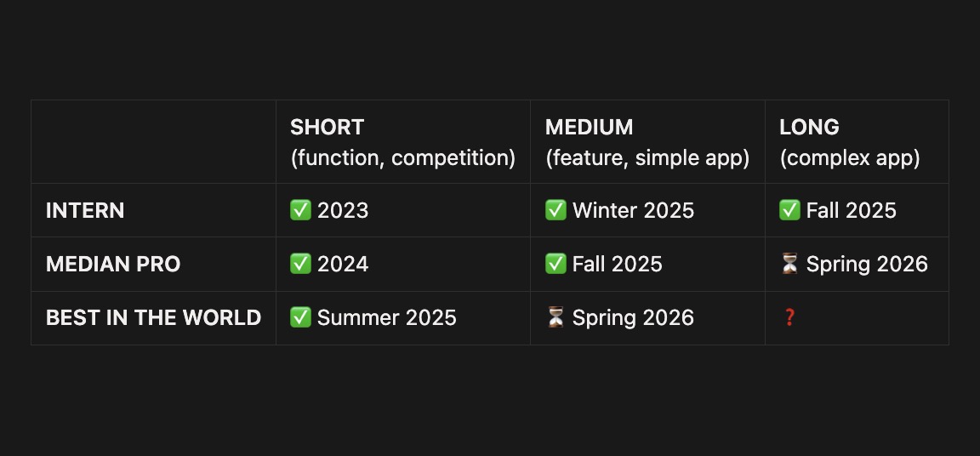Click the checkmark next to Summer 2025
Viewport: 980px width, 456px height.
point(300,318)
